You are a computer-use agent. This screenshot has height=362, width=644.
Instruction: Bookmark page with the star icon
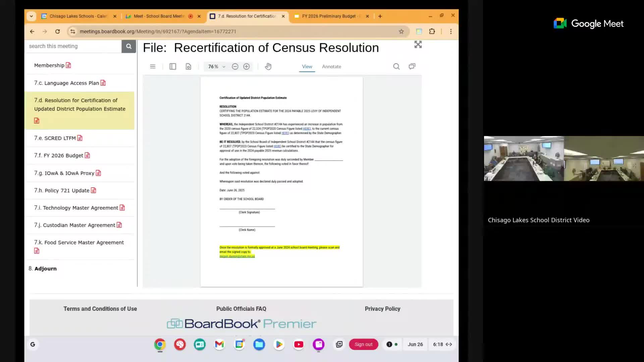(x=401, y=31)
